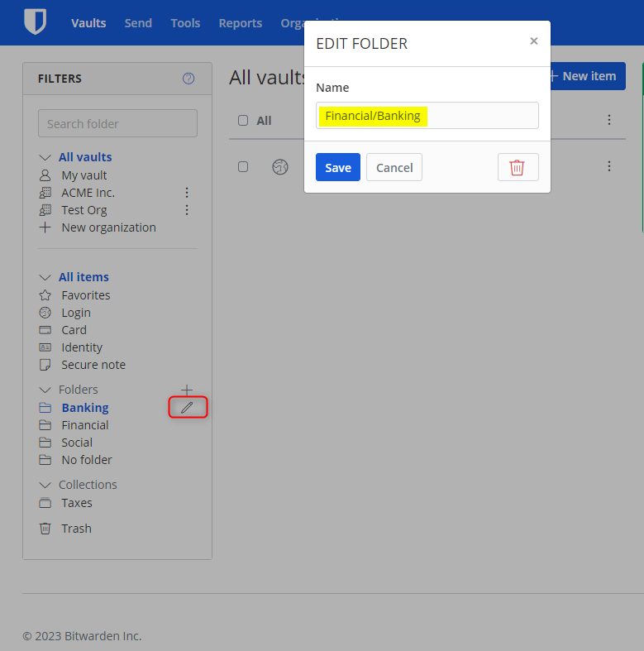The image size is (644, 651).
Task: Select the Taxes collection
Action: [77, 503]
